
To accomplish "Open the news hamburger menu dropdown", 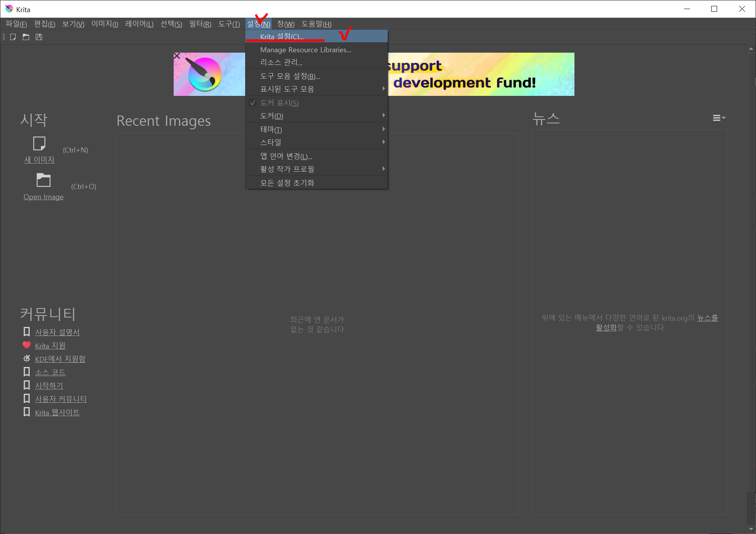I will (x=719, y=118).
